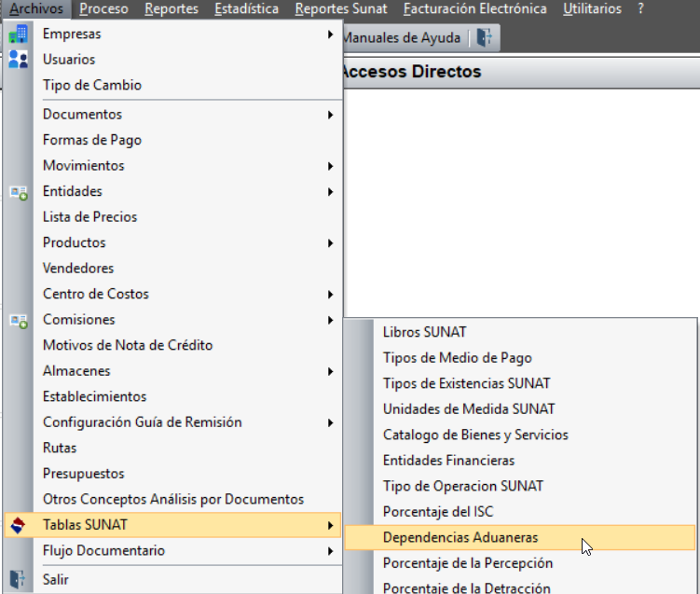Click the icon beside Comisiones

pos(19,321)
